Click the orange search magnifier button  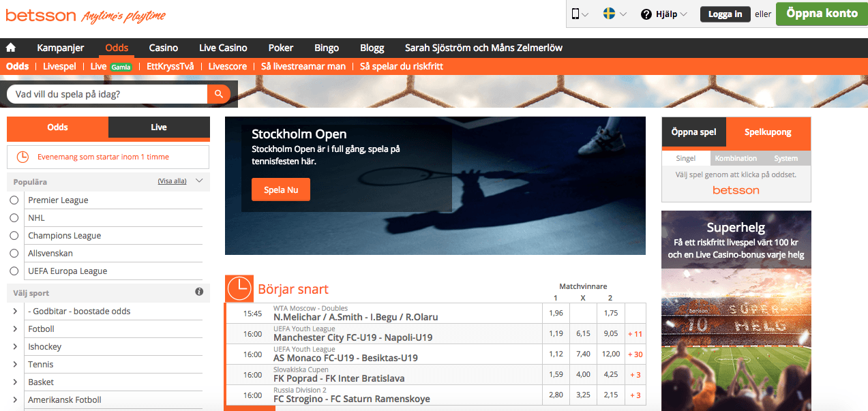click(219, 94)
